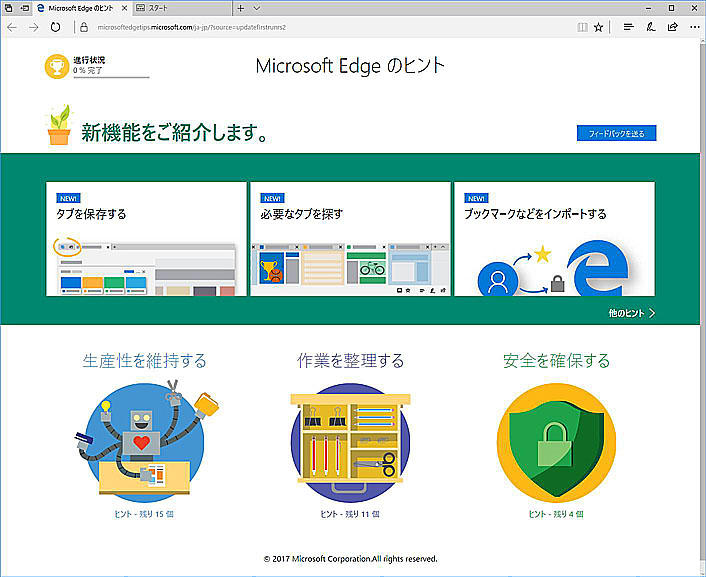Click the 安全を確保する shield illustration

pyautogui.click(x=557, y=442)
